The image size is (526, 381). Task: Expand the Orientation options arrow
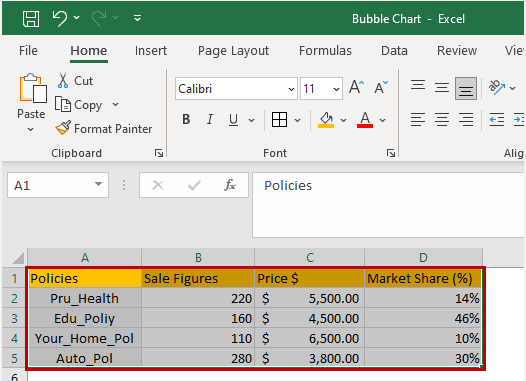[x=512, y=89]
